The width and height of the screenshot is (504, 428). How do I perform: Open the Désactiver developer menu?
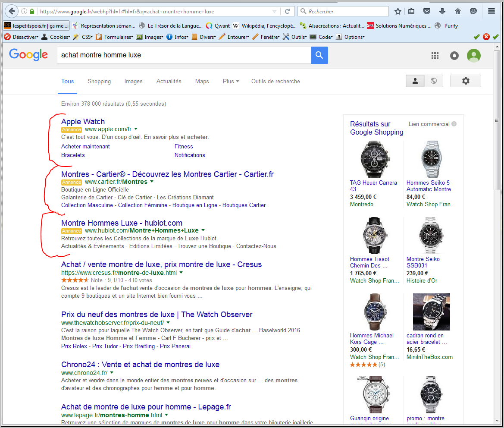point(21,37)
